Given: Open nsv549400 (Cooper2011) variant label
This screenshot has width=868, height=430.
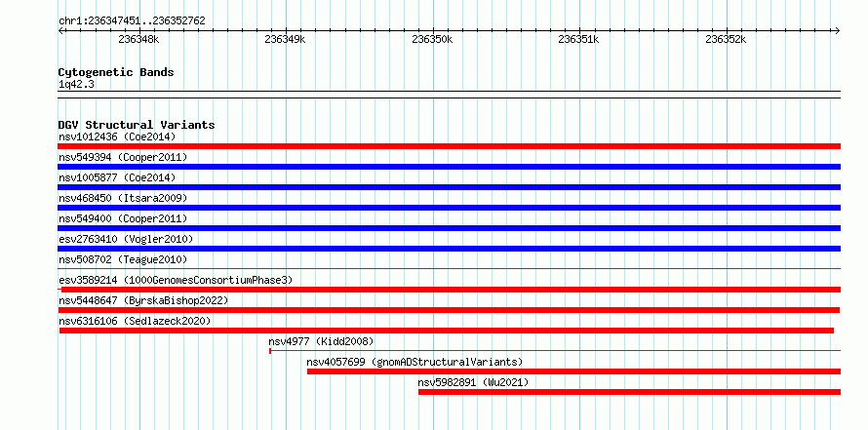Looking at the screenshot, I should point(123,218).
